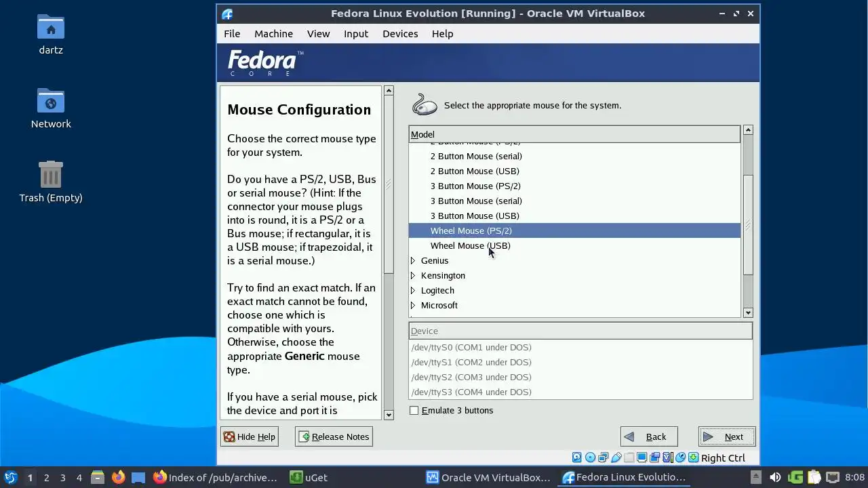Viewport: 868px width, 488px height.
Task: Open the Machine menu
Action: 273,34
